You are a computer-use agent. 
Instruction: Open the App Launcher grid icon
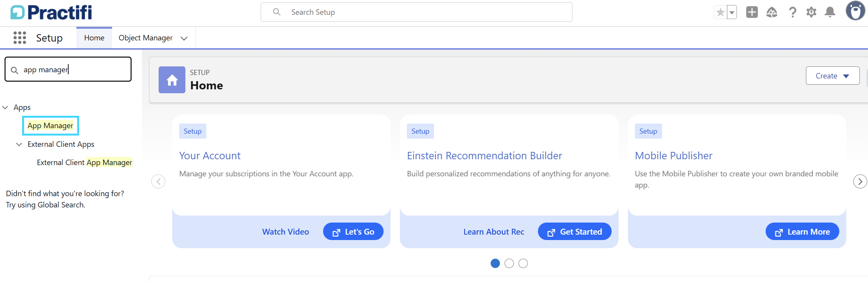(19, 38)
